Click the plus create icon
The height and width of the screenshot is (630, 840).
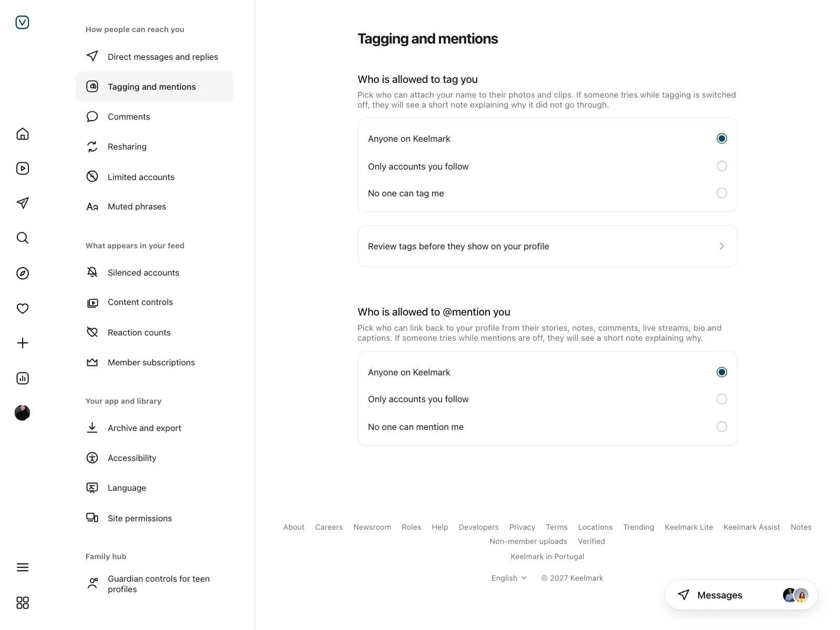pyautogui.click(x=23, y=343)
